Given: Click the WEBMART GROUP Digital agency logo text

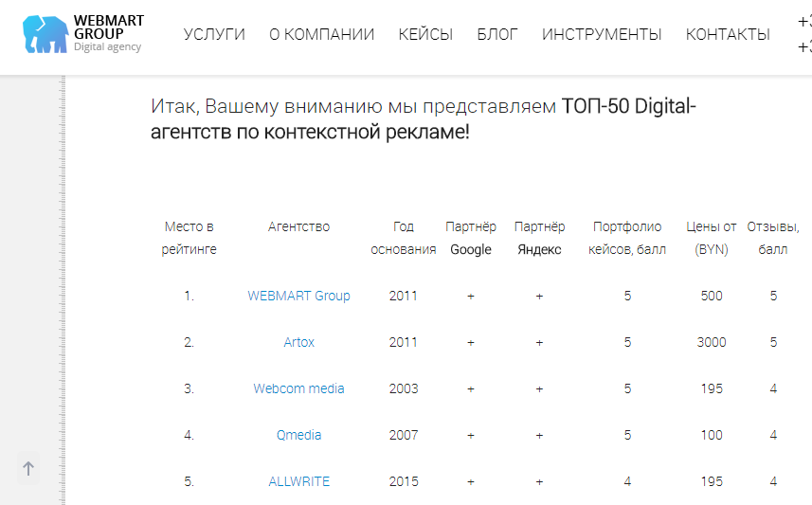Looking at the screenshot, I should (109, 34).
